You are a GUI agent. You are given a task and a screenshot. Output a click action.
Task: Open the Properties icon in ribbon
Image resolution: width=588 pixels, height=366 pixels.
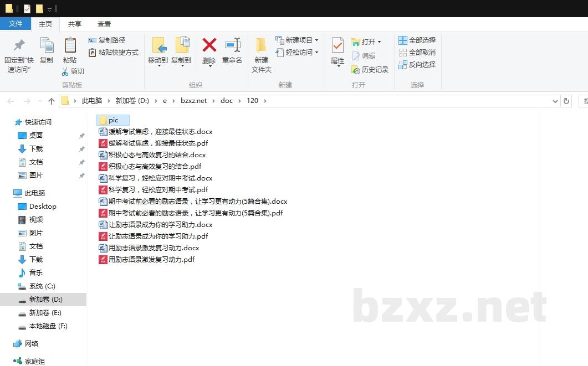tap(338, 45)
